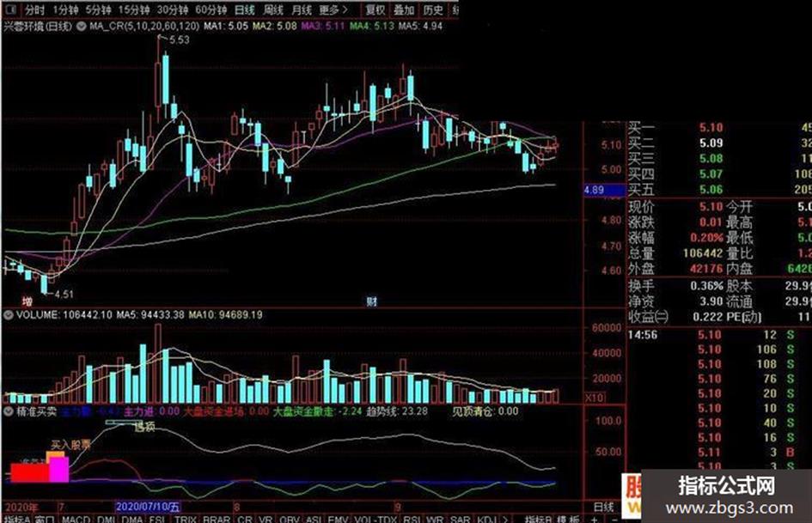Click the 现价 current price value 5.10
The image size is (812, 523).
[711, 207]
